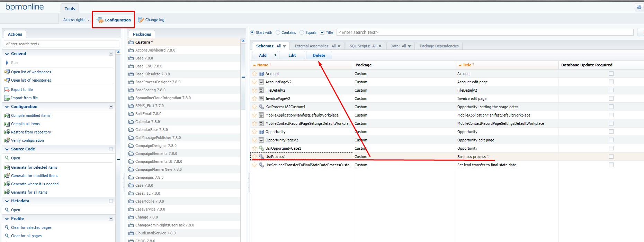Click Clear for all pages

coord(26,236)
